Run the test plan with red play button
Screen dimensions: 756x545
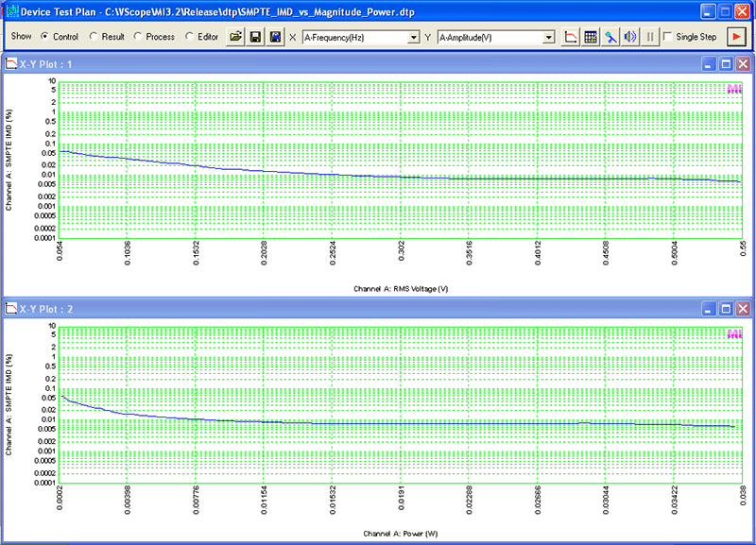click(x=736, y=37)
